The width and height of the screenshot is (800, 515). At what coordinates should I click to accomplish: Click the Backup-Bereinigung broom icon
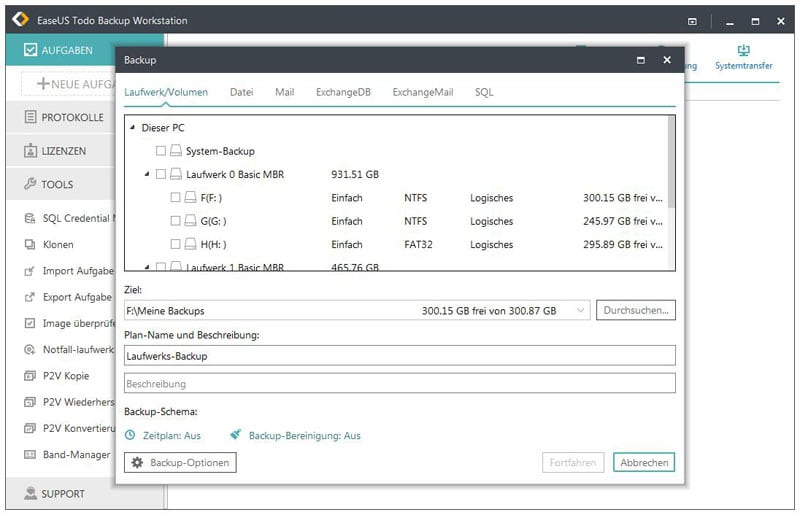coord(235,434)
